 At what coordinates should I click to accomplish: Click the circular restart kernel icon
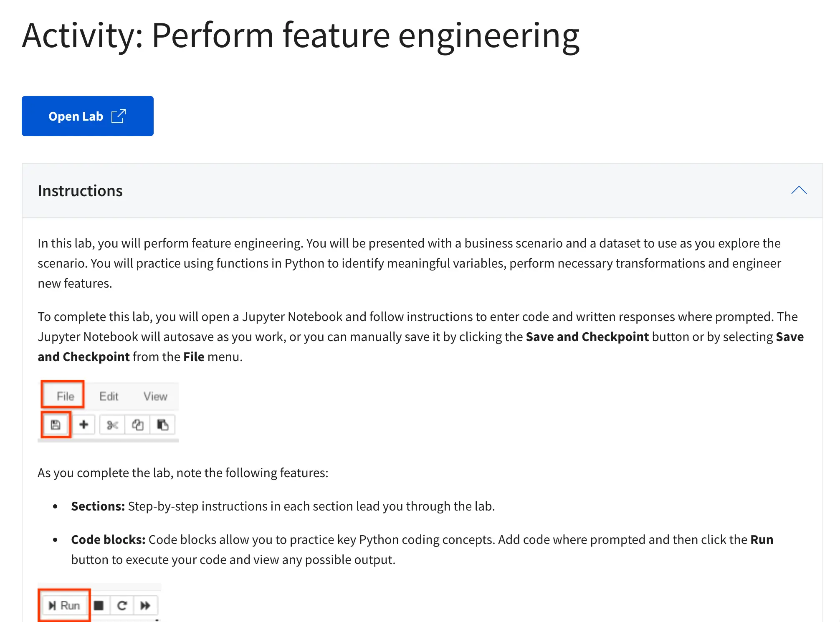point(122,605)
